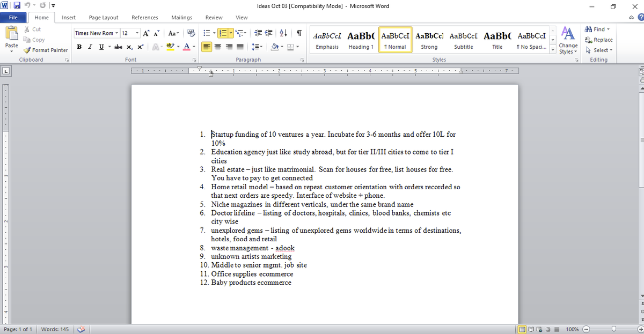Click the Shrink Font icon
The image size is (644, 334).
pos(156,33)
